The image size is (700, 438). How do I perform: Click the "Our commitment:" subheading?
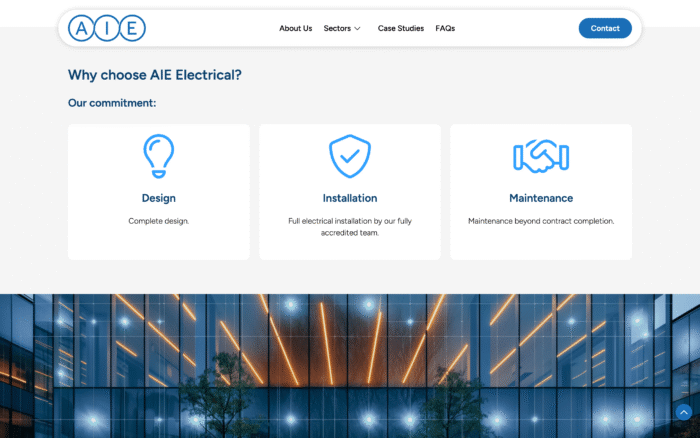[112, 103]
